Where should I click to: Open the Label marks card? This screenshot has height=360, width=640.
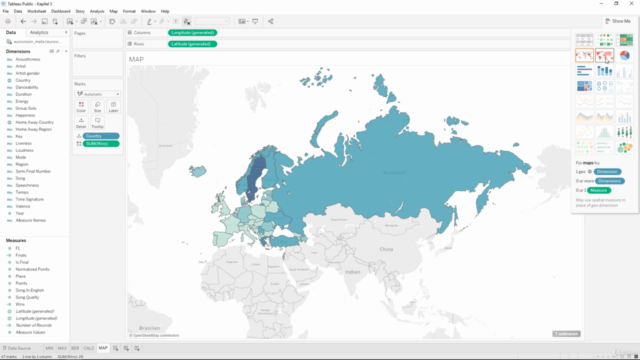tap(113, 107)
